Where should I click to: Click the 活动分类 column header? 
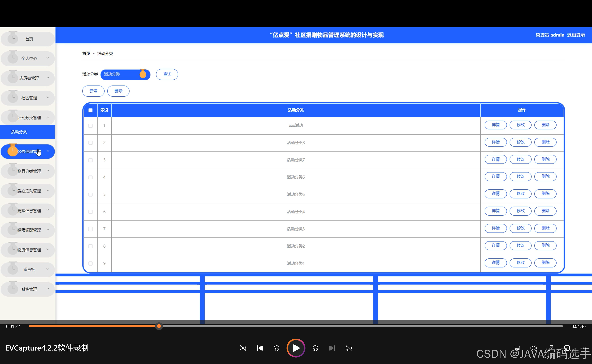(296, 110)
